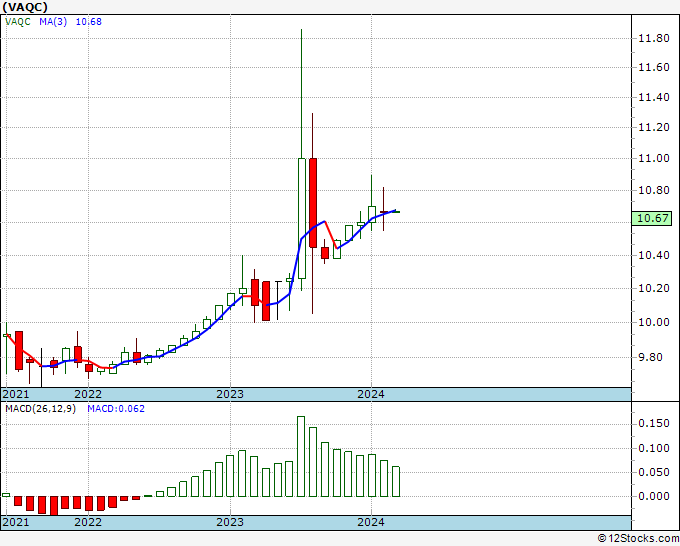Click the tallest green candlestick near 11.00
The image size is (680, 546).
(x=301, y=218)
